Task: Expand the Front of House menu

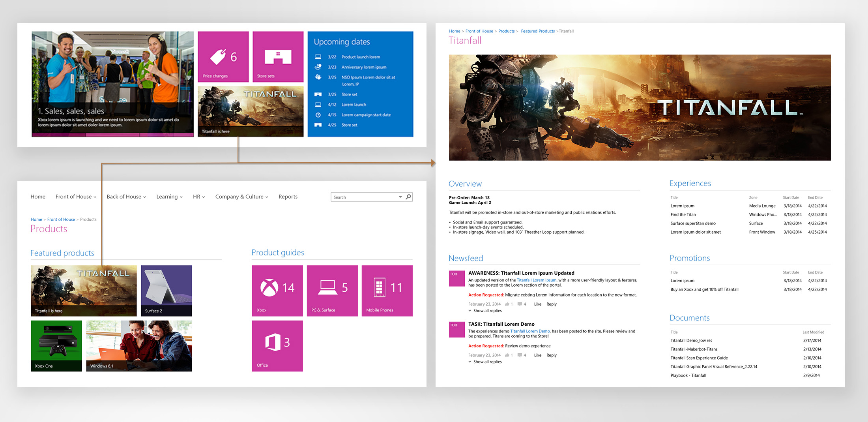Action: tap(76, 197)
